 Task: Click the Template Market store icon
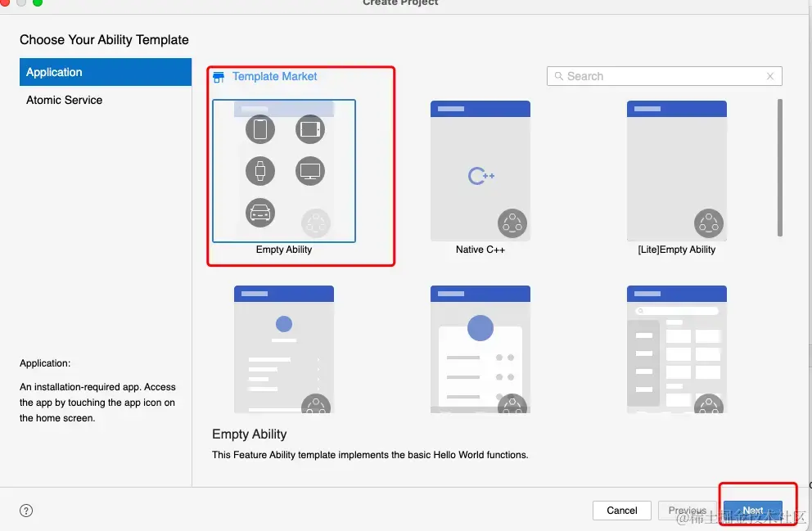point(219,77)
